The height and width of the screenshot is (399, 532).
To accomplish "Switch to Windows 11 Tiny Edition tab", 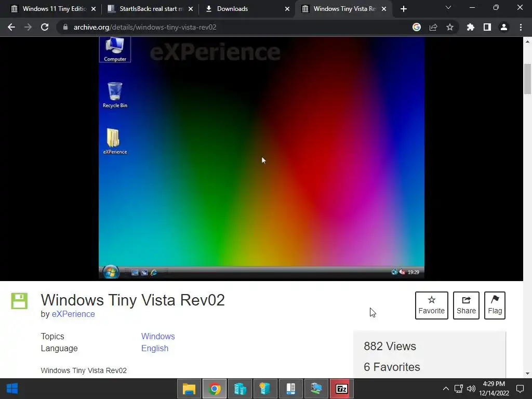I will tap(54, 9).
